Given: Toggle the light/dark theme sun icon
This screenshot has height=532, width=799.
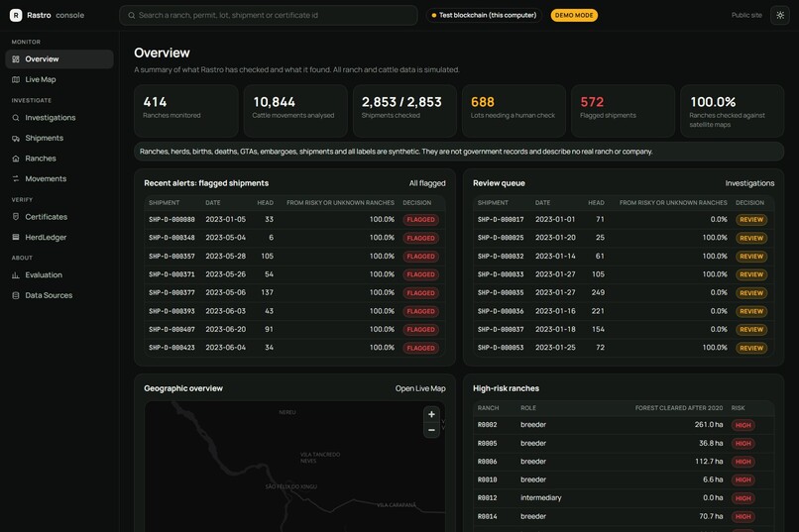Looking at the screenshot, I should 780,15.
